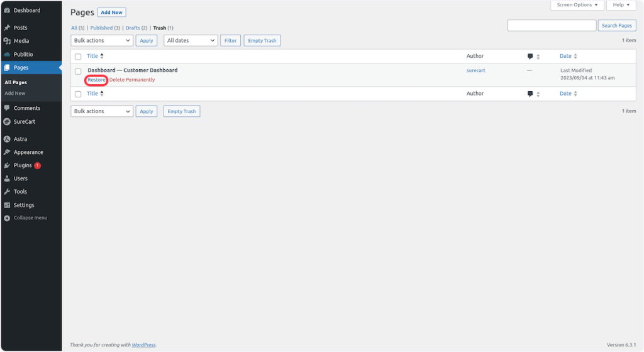Restore the trashed Customer Dashboard page
The height and width of the screenshot is (352, 644).
coord(96,80)
